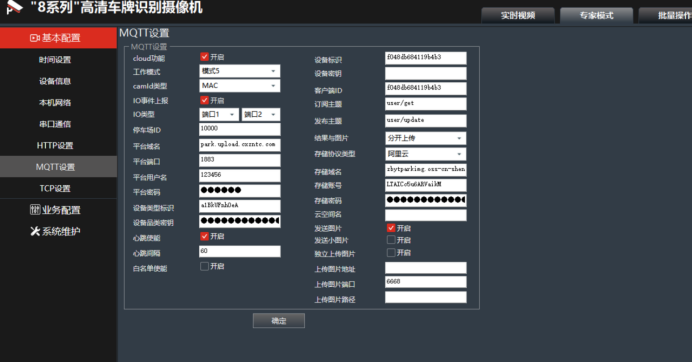Toggle the IO事件上报 开启 checkbox
The height and width of the screenshot is (362, 692).
[204, 100]
